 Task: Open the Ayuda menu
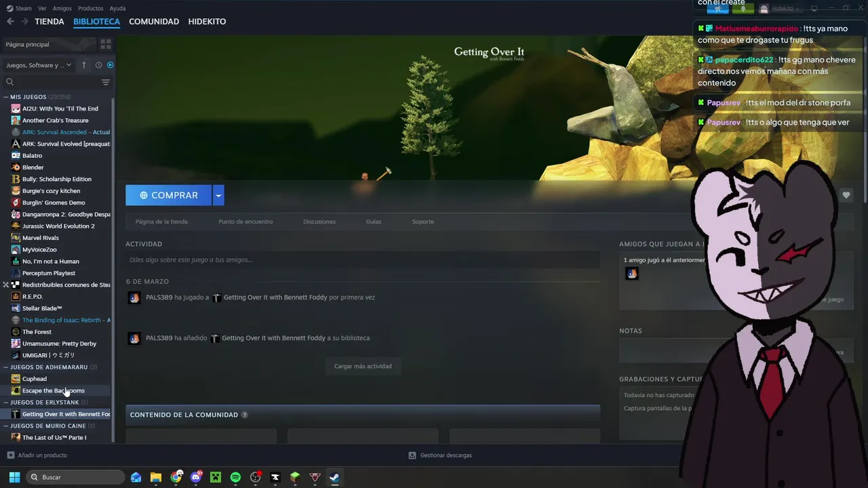[117, 8]
